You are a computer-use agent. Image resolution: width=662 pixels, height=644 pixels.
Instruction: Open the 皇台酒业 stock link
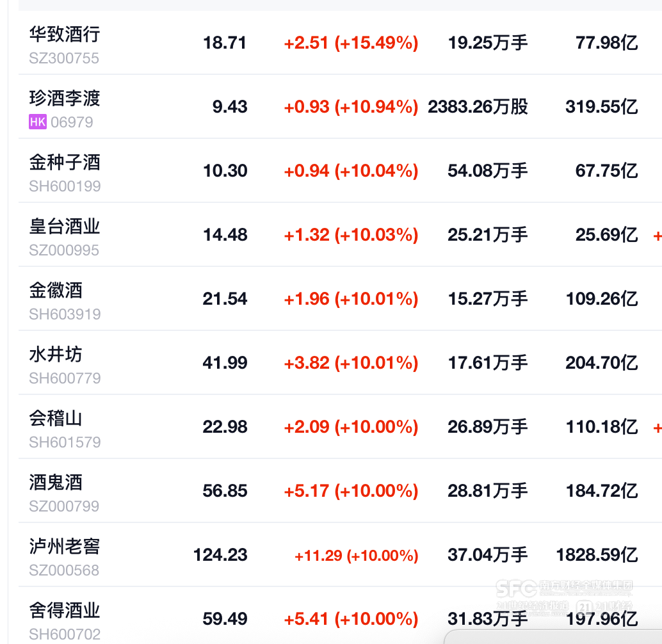[65, 226]
